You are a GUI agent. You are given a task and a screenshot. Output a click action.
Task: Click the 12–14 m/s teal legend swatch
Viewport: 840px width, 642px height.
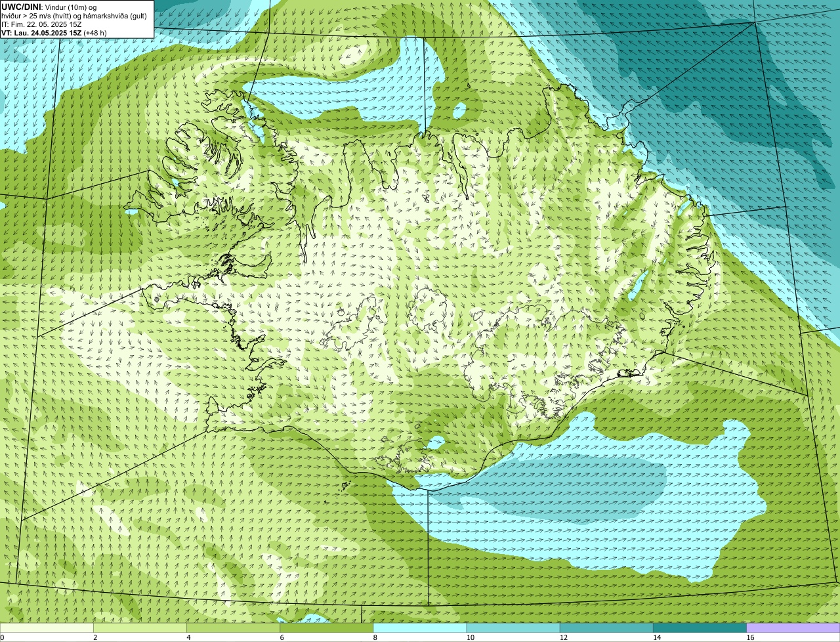pos(606,628)
